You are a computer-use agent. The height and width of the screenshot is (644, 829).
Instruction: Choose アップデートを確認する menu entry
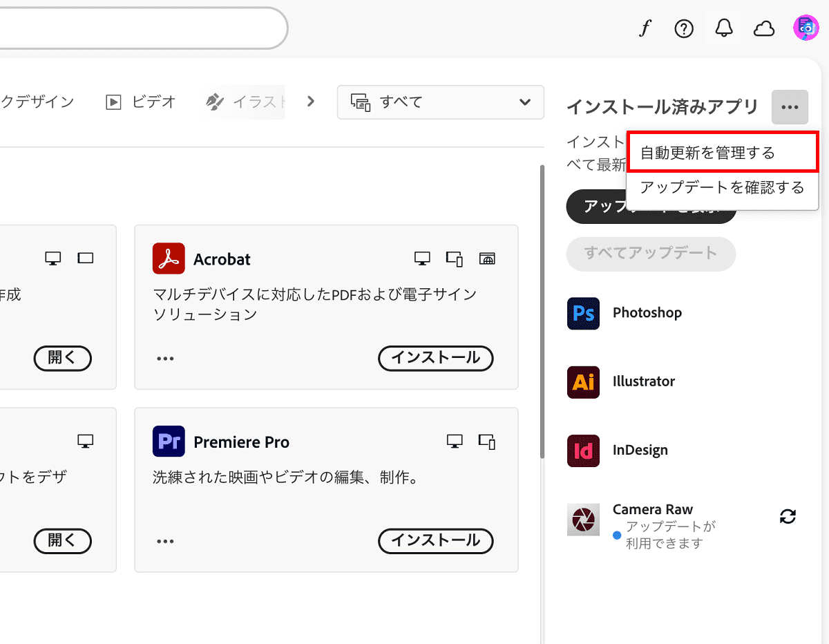[x=723, y=187]
